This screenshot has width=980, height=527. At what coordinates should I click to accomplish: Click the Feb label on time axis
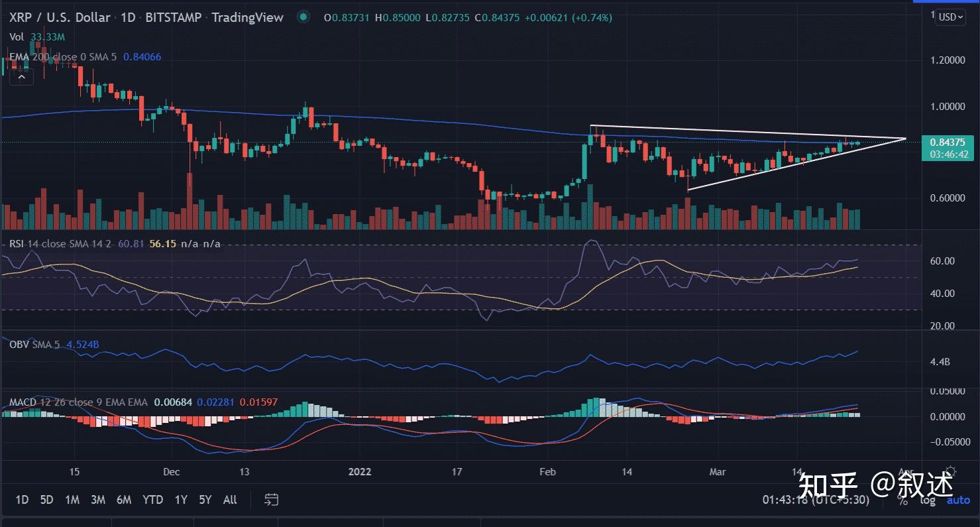click(547, 472)
